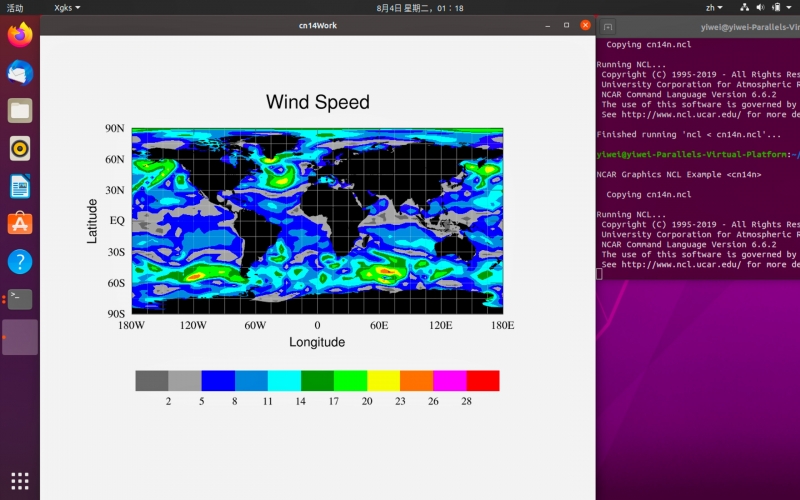Show all applications grid
The width and height of the screenshot is (800, 500).
pyautogui.click(x=20, y=480)
